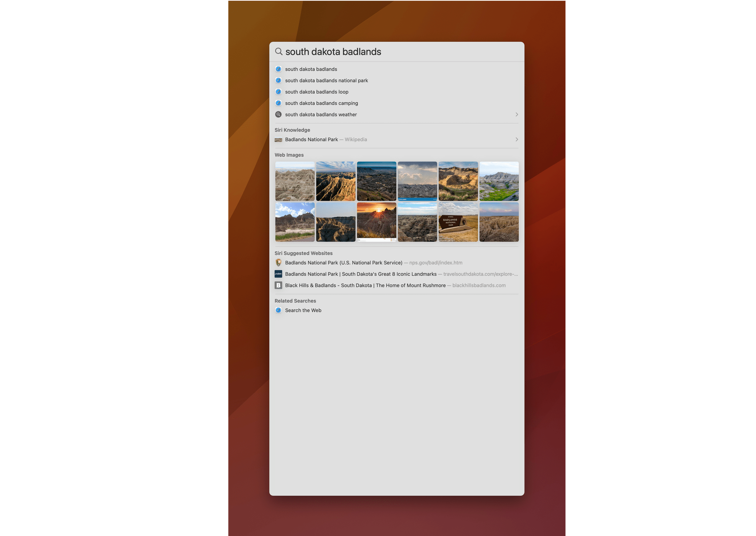Screen dimensions: 756x536
Task: Click the NPS arrowhead favicon
Action: click(278, 263)
